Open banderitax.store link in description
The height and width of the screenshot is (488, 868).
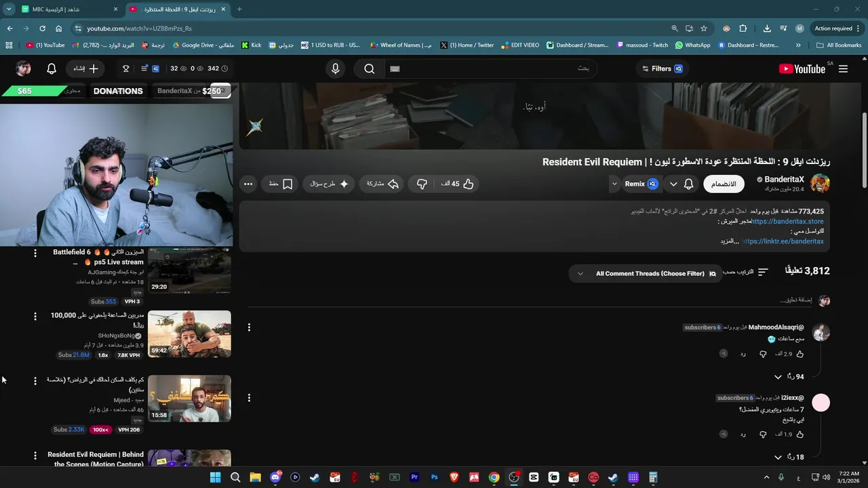pos(787,222)
